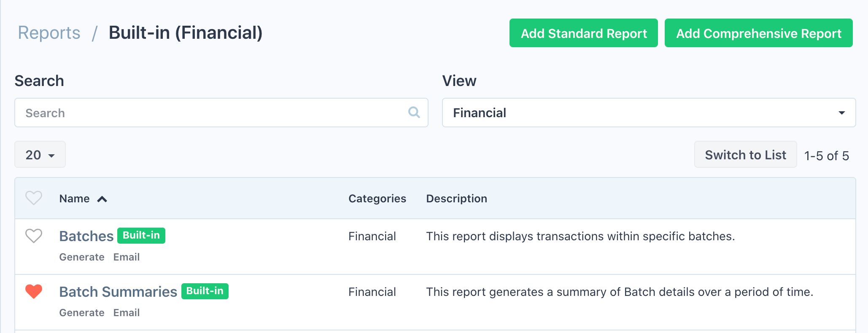Click Email under Batch Summaries
The width and height of the screenshot is (868, 333).
(127, 313)
